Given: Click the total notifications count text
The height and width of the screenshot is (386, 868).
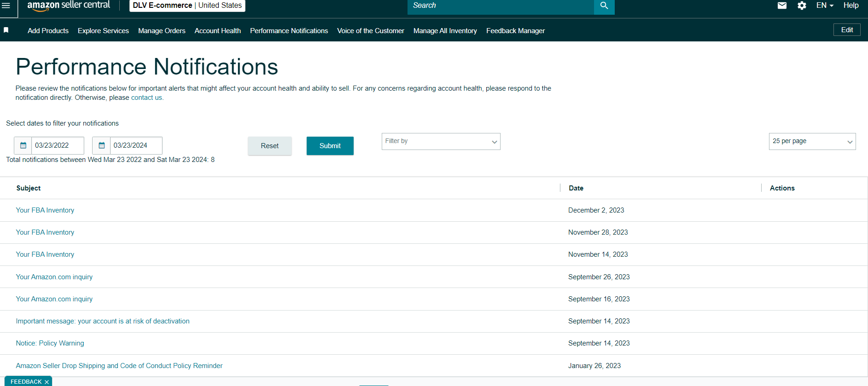Looking at the screenshot, I should [x=111, y=160].
